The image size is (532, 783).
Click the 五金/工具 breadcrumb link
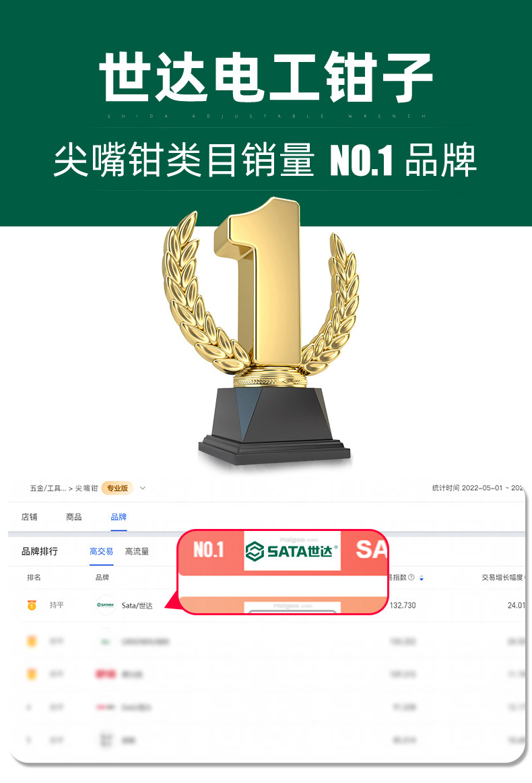48,488
